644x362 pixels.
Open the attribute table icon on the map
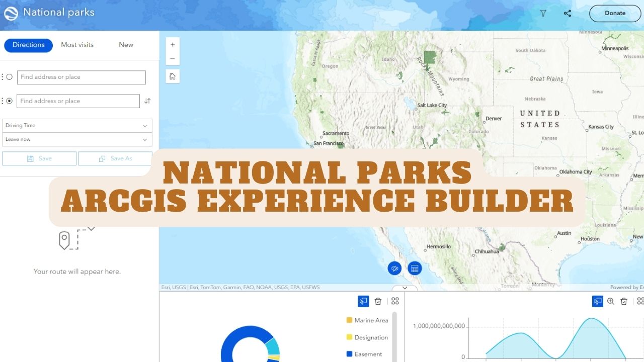tap(415, 268)
